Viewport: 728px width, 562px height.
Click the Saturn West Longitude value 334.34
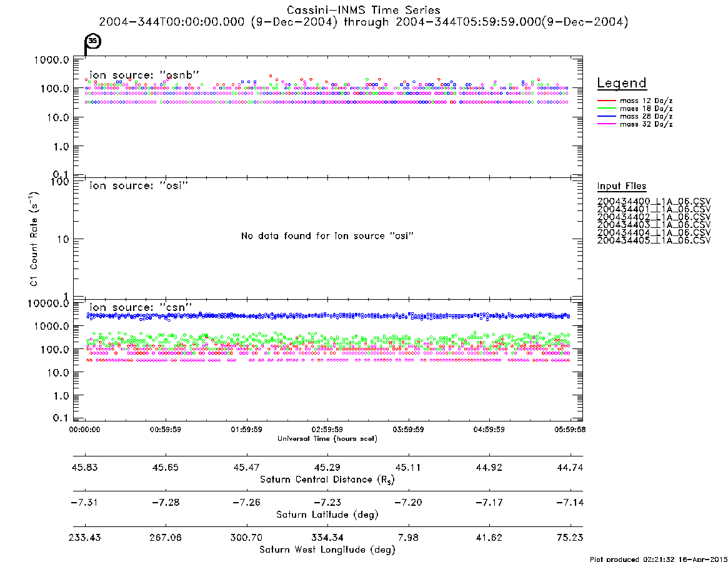point(327,538)
